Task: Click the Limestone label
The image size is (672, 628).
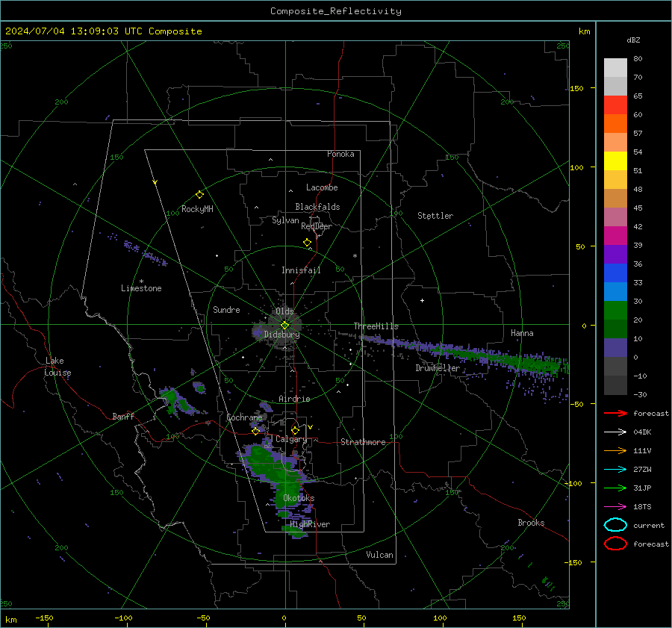Action: [x=141, y=288]
